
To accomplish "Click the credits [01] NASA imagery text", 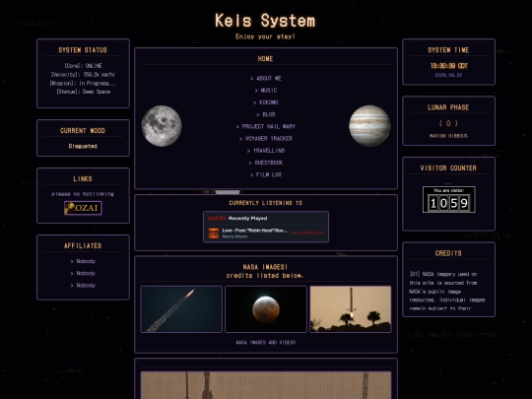I will pos(447,291).
